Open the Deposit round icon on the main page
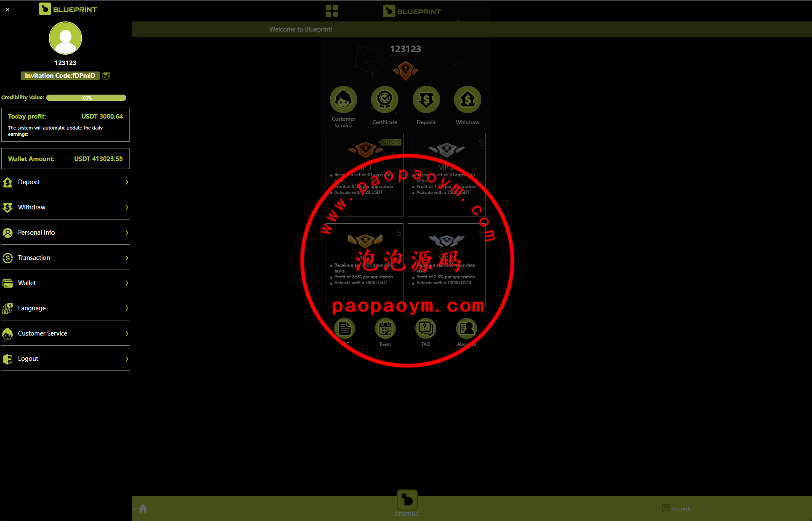812x521 pixels. pyautogui.click(x=426, y=100)
